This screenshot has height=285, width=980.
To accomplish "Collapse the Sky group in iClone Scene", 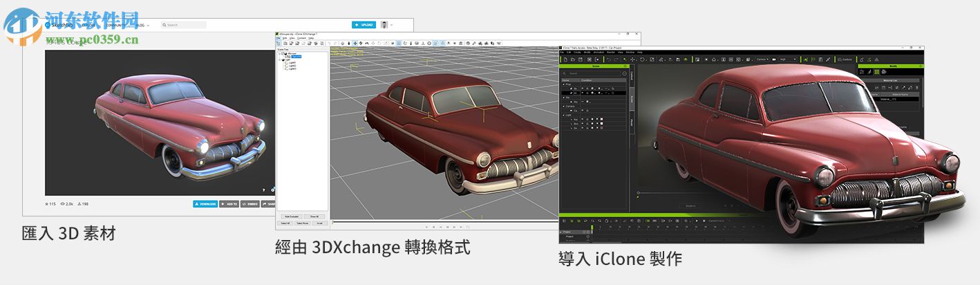I will pyautogui.click(x=563, y=97).
